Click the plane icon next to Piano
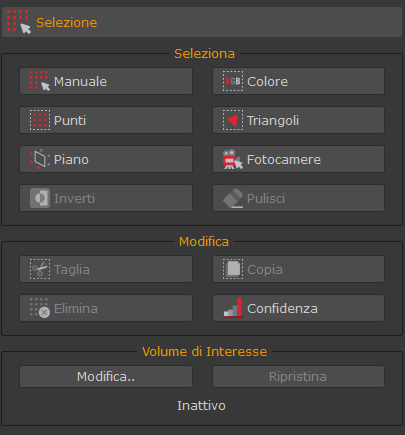Image resolution: width=405 pixels, height=435 pixels. (x=40, y=159)
